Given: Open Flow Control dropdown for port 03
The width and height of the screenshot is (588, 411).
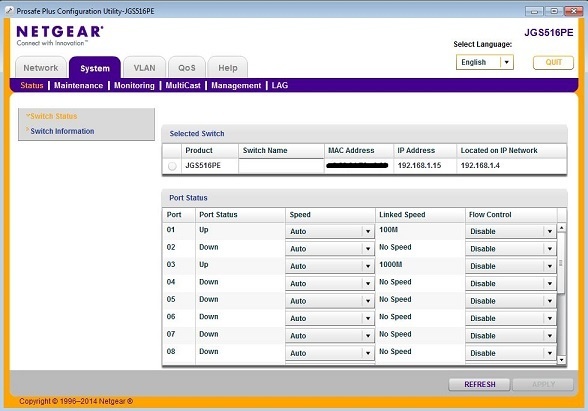Looking at the screenshot, I should coord(511,266).
